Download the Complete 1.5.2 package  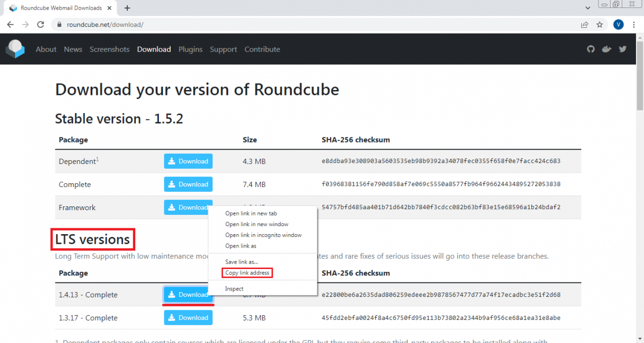(188, 184)
